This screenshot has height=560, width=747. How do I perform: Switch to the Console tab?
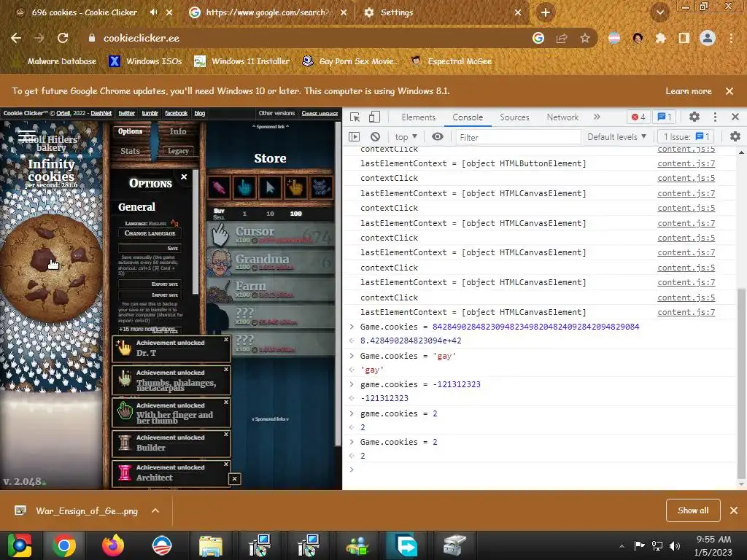point(468,117)
